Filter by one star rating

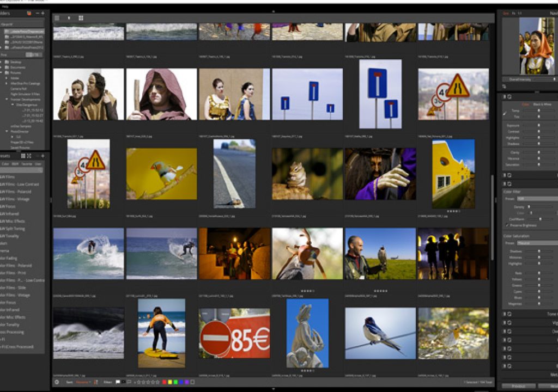click(139, 382)
